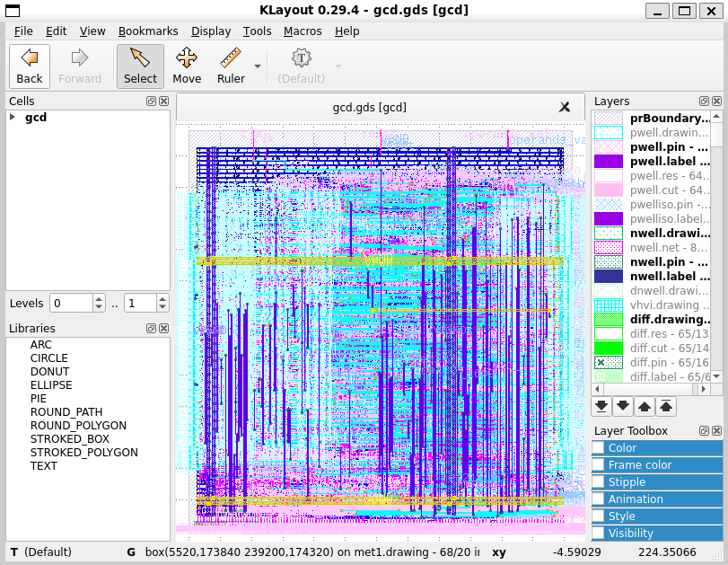
Task: Toggle the Visibility toolbox section checkbox
Action: coord(598,533)
